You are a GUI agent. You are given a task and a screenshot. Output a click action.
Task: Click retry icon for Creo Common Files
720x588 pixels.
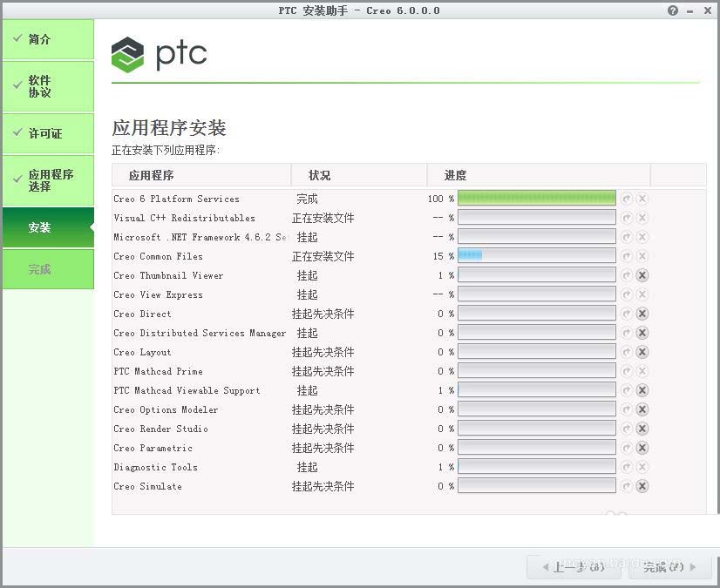[x=627, y=256]
